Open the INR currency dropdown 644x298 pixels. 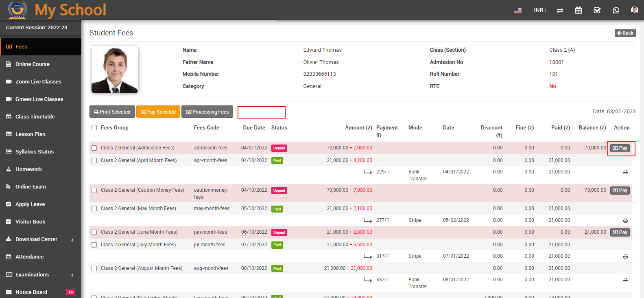[539, 10]
